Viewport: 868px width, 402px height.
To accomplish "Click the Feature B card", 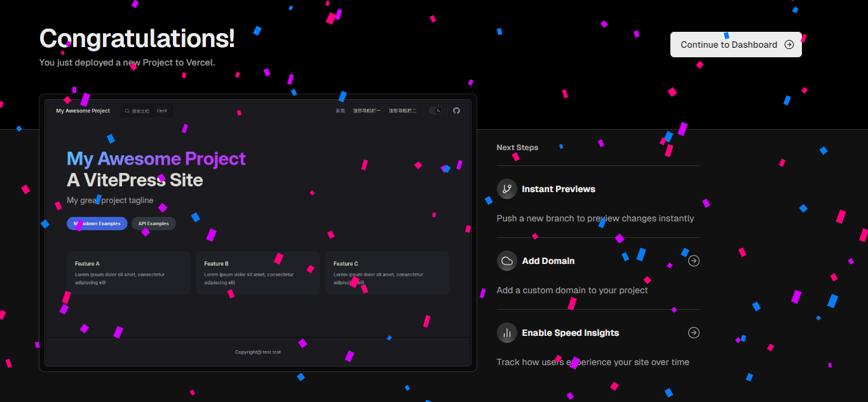I will pos(258,273).
